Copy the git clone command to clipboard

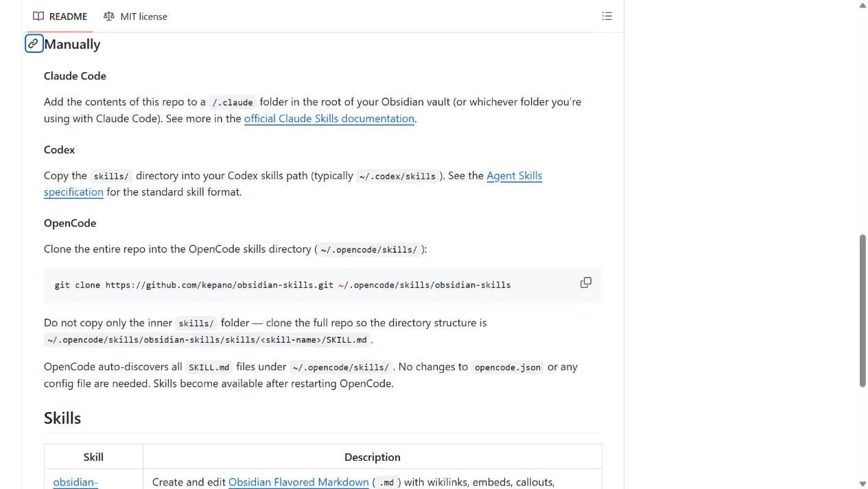(x=585, y=283)
